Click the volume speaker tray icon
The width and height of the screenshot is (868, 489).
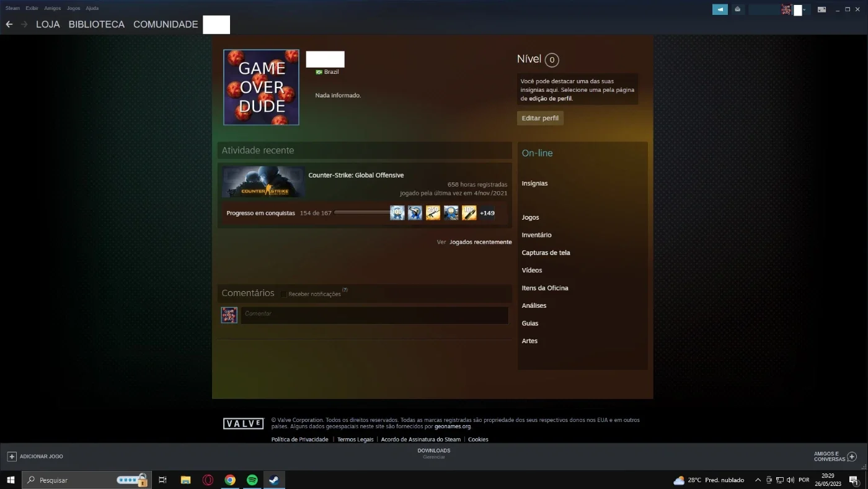790,480
